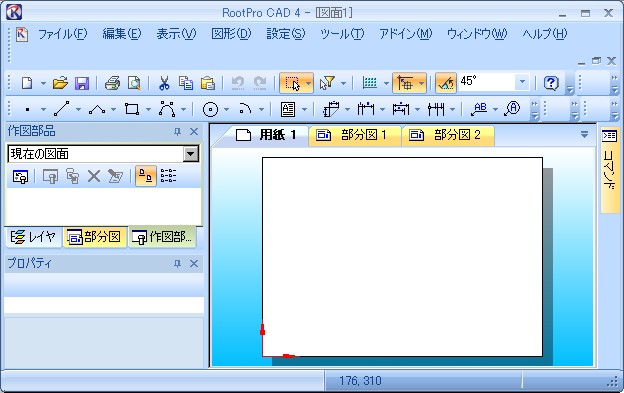The image size is (624, 393).
Task: Select the 用紙 1 tab
Action: click(266, 135)
